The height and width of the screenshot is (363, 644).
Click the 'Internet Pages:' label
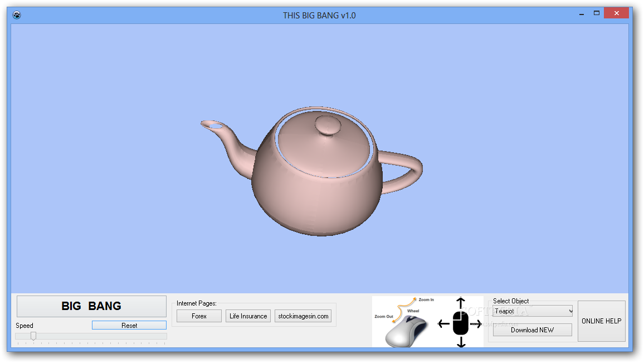[196, 303]
